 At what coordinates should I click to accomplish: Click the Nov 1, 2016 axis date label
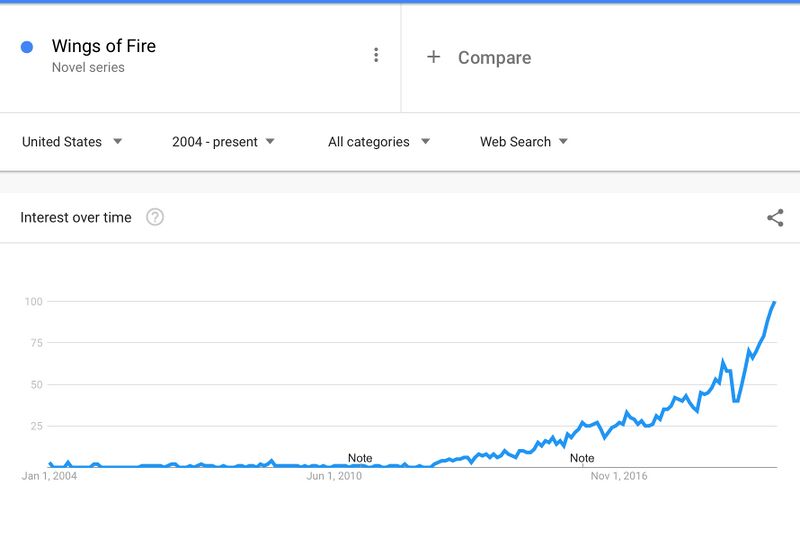click(x=619, y=476)
